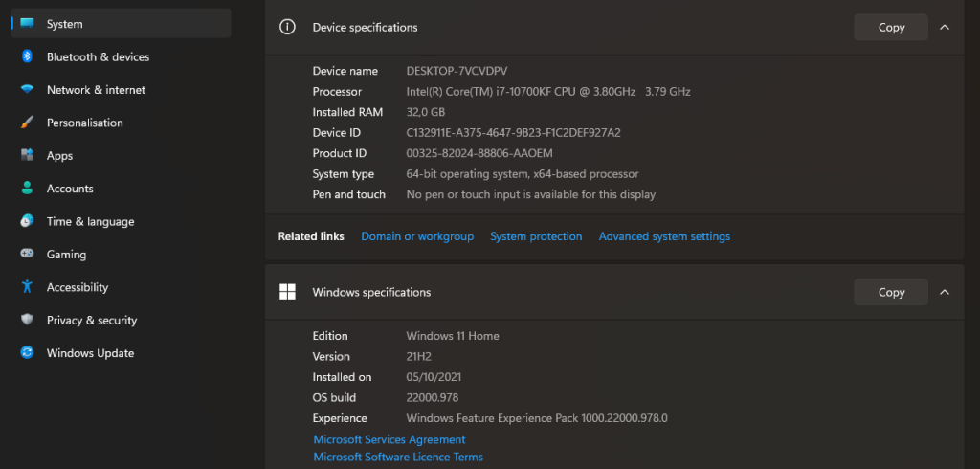Click the Bluetooth icon in sidebar
The image size is (980, 469).
tap(28, 56)
